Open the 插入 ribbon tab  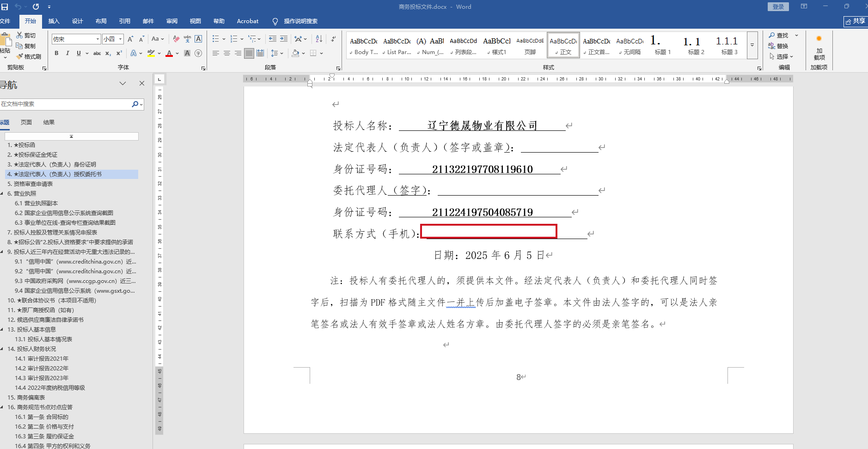[x=54, y=21]
